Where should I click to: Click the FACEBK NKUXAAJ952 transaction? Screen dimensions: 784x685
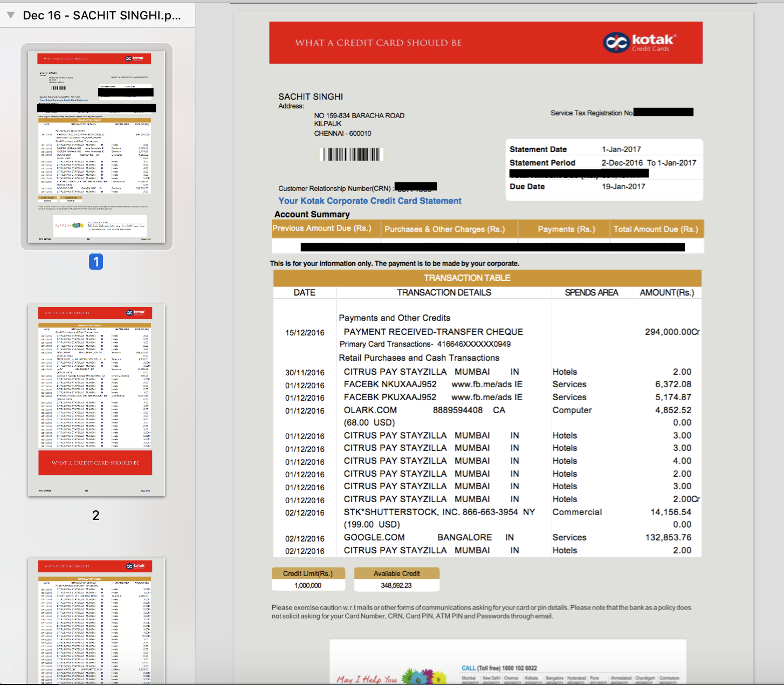(433, 385)
